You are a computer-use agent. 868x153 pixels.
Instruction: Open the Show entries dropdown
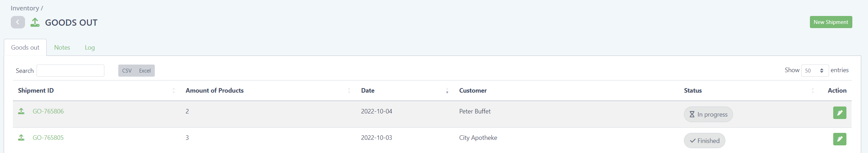pos(814,71)
